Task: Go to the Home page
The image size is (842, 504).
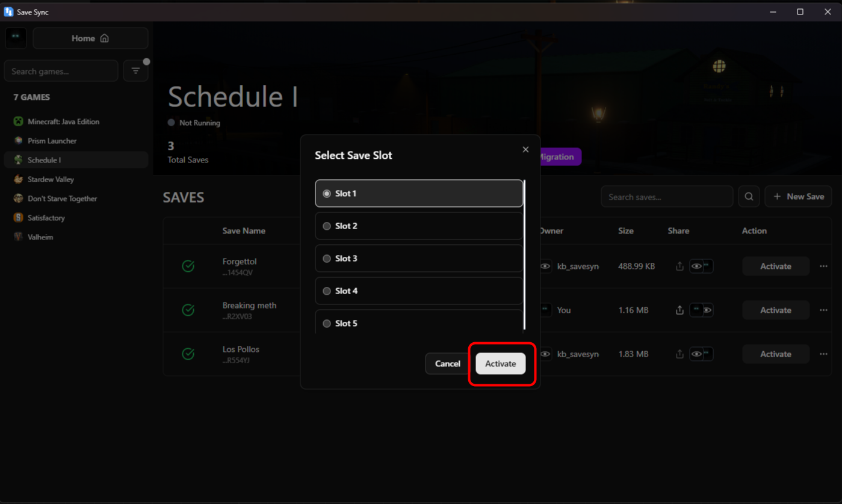Action: pyautogui.click(x=90, y=38)
